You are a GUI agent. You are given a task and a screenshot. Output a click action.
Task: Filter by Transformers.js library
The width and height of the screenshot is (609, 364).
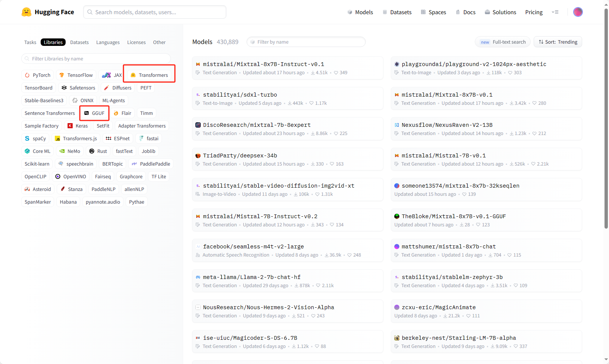click(76, 138)
